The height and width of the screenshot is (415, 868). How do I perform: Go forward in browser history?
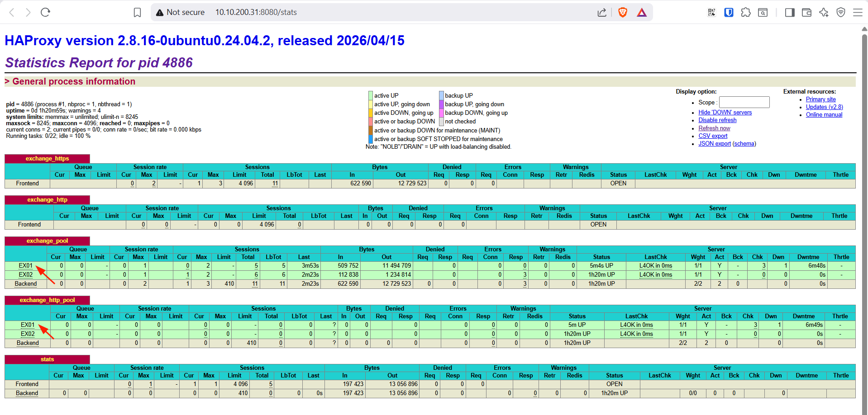point(28,12)
